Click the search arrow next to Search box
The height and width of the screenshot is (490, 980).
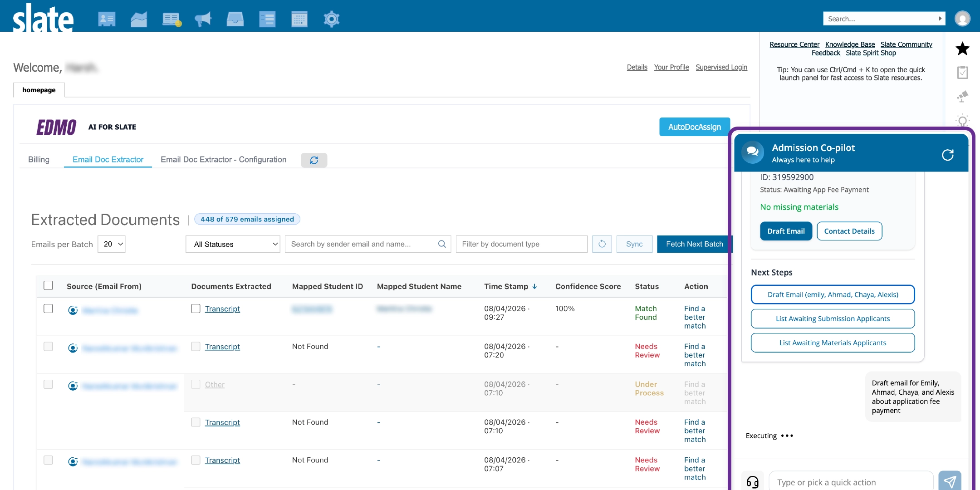(x=940, y=19)
